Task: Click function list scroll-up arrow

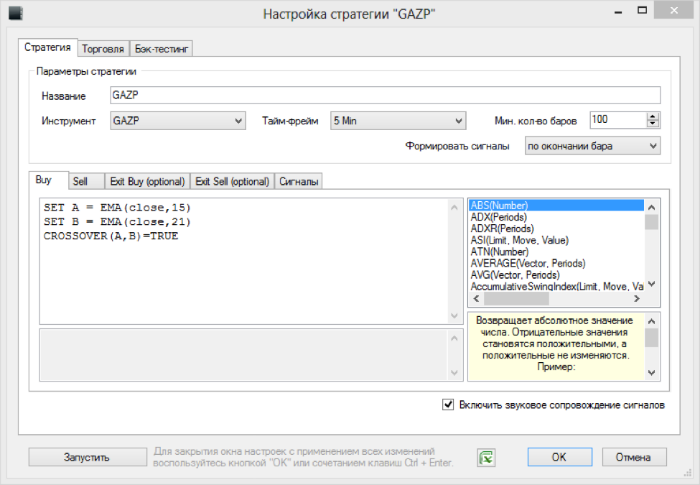Action: click(x=651, y=207)
